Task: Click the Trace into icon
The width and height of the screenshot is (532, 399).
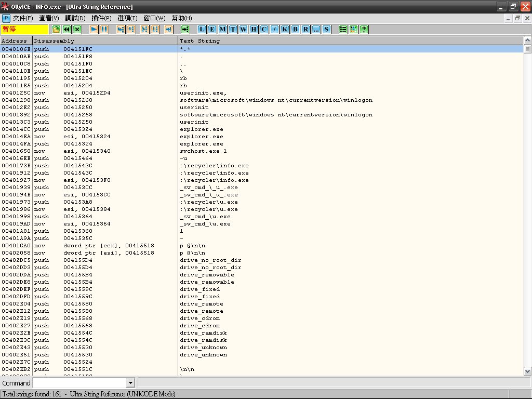Action: click(144, 30)
